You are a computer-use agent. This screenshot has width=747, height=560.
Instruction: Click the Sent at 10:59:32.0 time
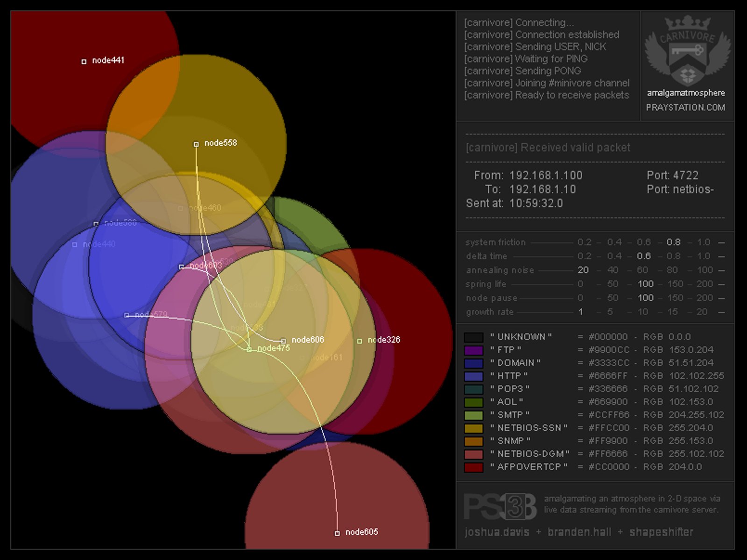536,204
